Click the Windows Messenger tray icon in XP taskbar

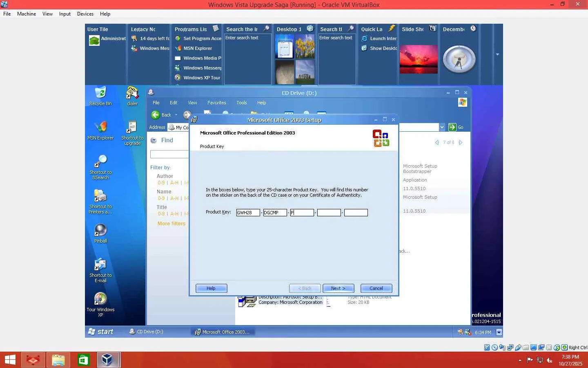468,332
